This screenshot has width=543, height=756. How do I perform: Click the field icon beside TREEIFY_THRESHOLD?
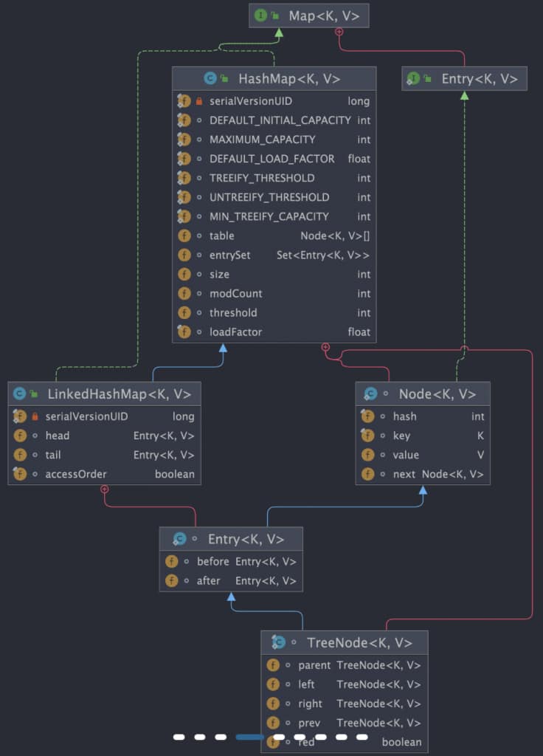point(184,178)
